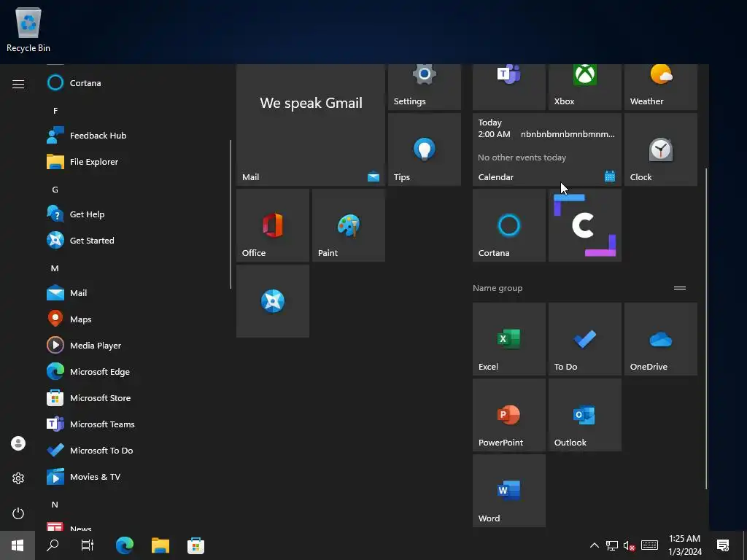This screenshot has height=560, width=747.
Task: Open the OneDrive tile
Action: coord(661,339)
